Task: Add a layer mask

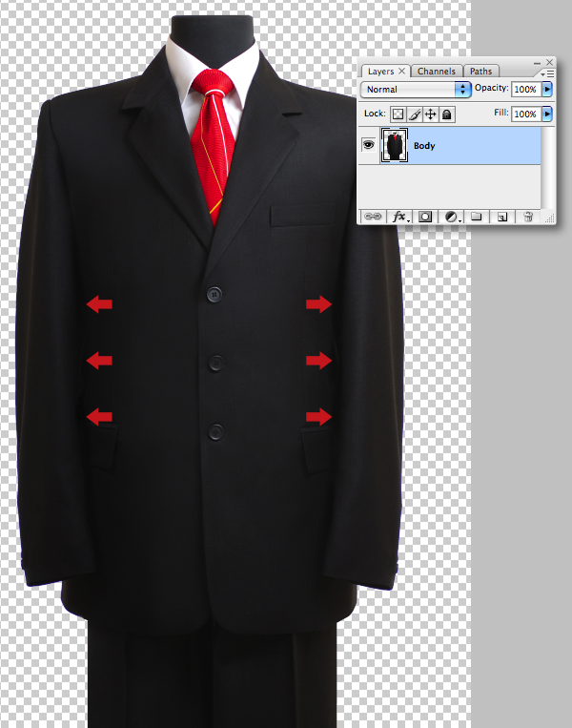Action: pos(425,217)
